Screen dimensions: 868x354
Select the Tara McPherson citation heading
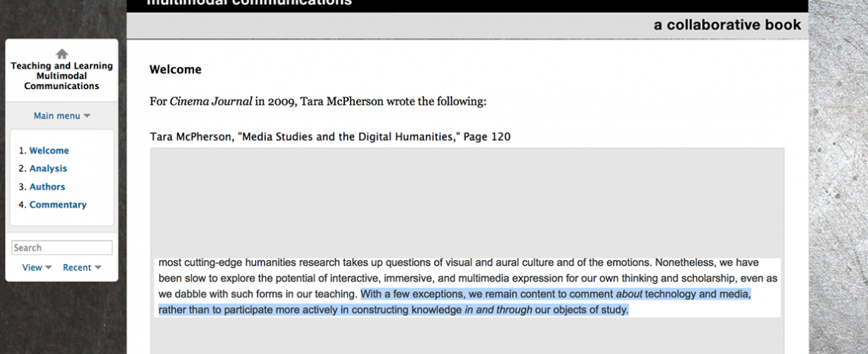(x=330, y=137)
